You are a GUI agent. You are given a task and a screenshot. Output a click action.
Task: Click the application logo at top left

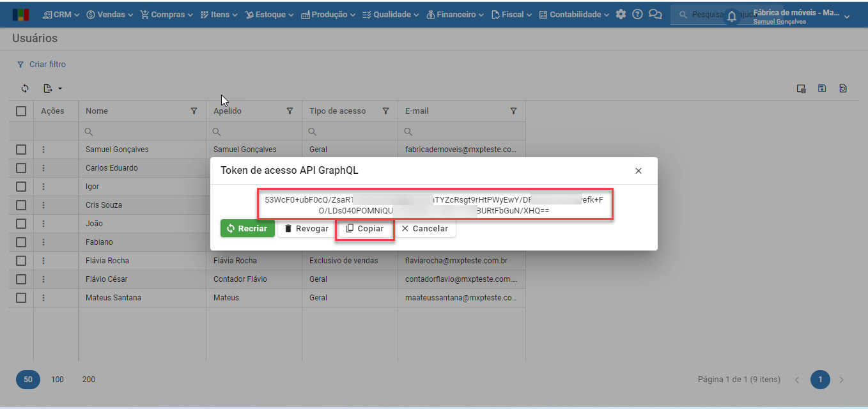tap(20, 14)
